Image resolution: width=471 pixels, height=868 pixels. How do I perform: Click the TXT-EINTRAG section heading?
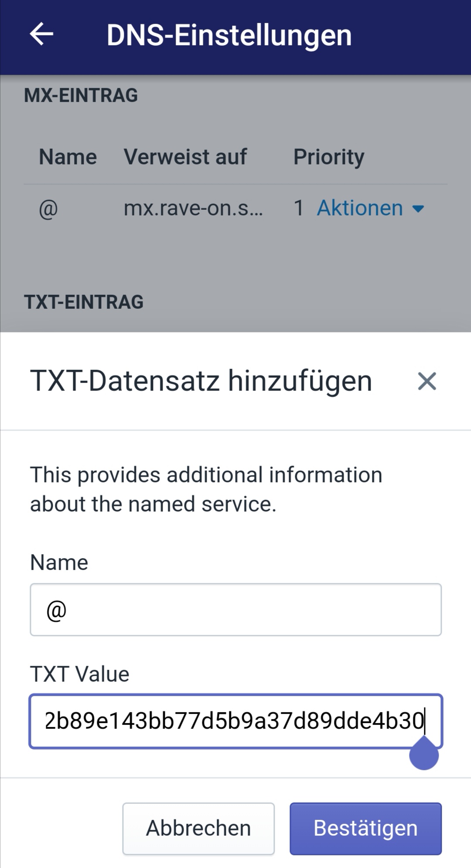point(84,302)
